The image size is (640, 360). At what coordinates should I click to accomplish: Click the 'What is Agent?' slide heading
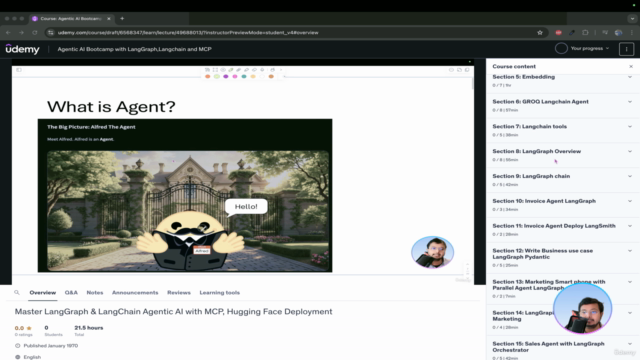(x=111, y=107)
